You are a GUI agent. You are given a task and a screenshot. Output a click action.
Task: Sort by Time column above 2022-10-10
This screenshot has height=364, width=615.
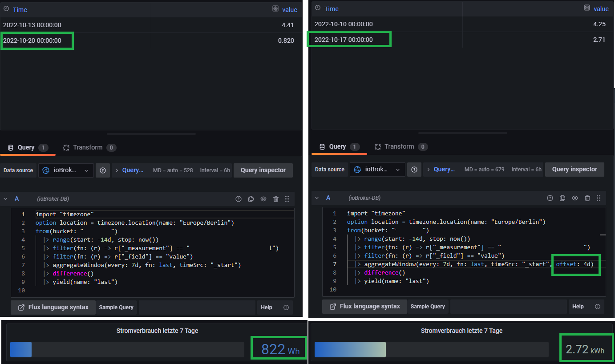[332, 9]
